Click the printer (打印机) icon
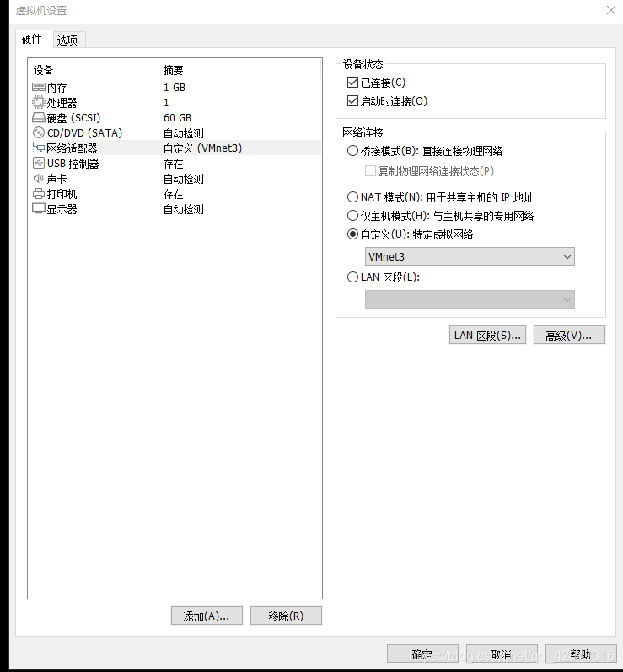623x672 pixels. 38,194
